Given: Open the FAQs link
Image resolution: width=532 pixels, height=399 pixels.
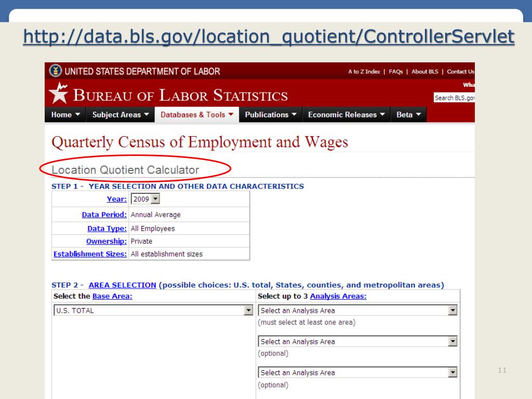Looking at the screenshot, I should [395, 72].
